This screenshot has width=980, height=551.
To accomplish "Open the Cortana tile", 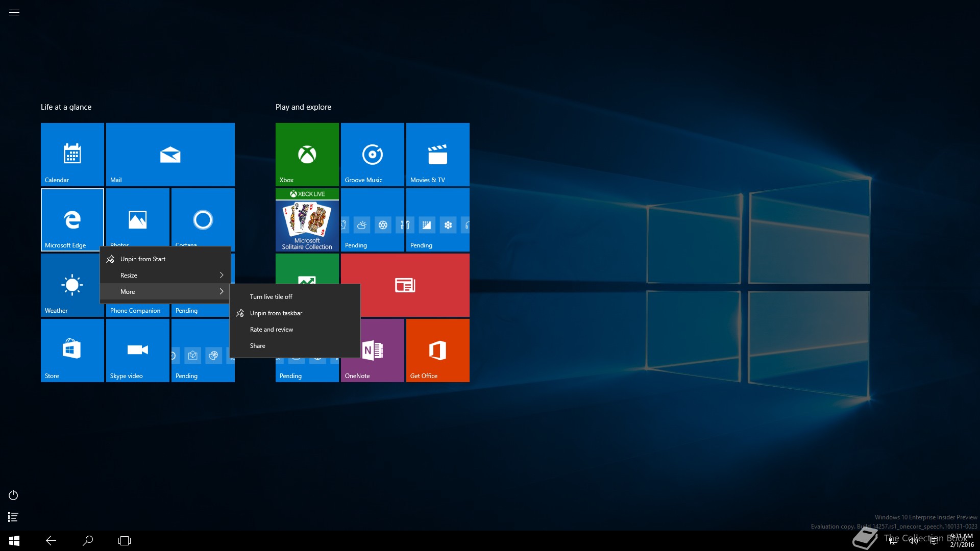I will (x=203, y=217).
